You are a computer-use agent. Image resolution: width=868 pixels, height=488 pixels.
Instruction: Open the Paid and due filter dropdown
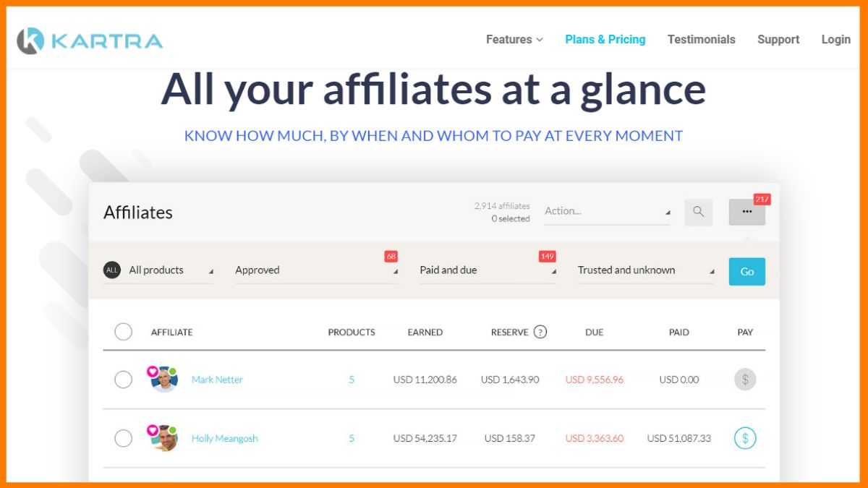(x=488, y=270)
